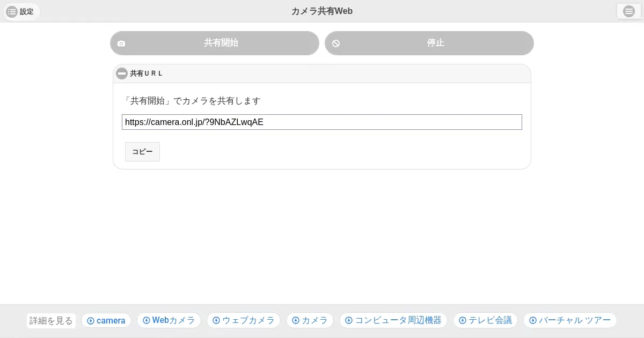The width and height of the screenshot is (644, 338).
Task: Click the list icon beside 設定
Action: 12,11
